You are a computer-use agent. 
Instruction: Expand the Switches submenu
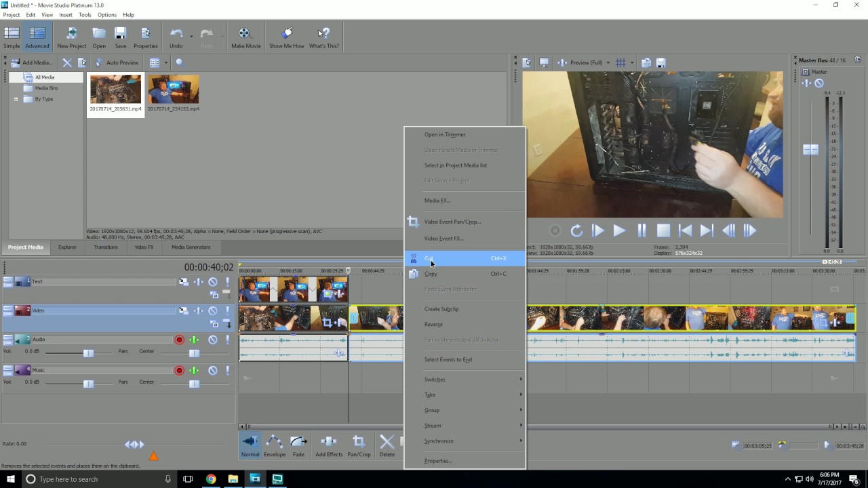point(465,380)
